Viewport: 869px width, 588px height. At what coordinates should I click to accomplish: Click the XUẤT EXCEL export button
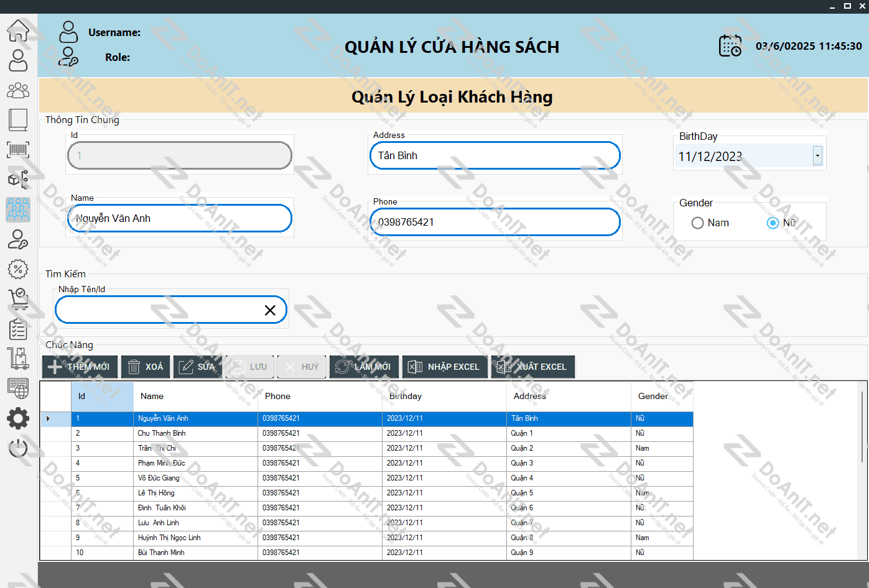coord(533,367)
